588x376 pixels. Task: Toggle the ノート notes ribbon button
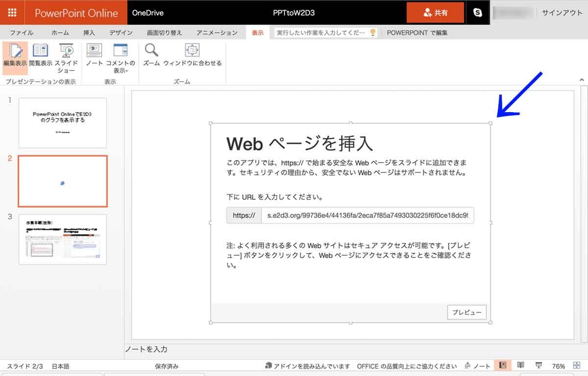tap(94, 55)
